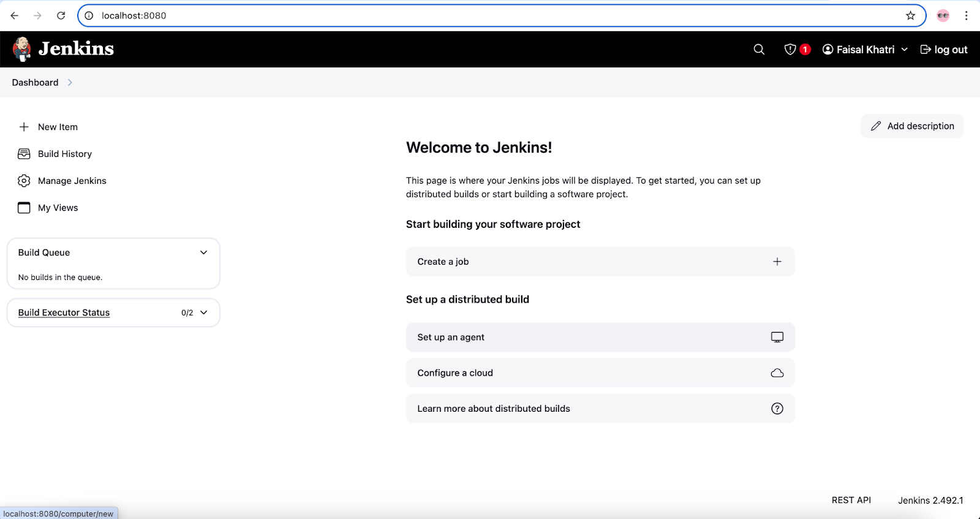Image resolution: width=980 pixels, height=519 pixels.
Task: Click the Jenkins title wordmark
Action: (x=76, y=49)
